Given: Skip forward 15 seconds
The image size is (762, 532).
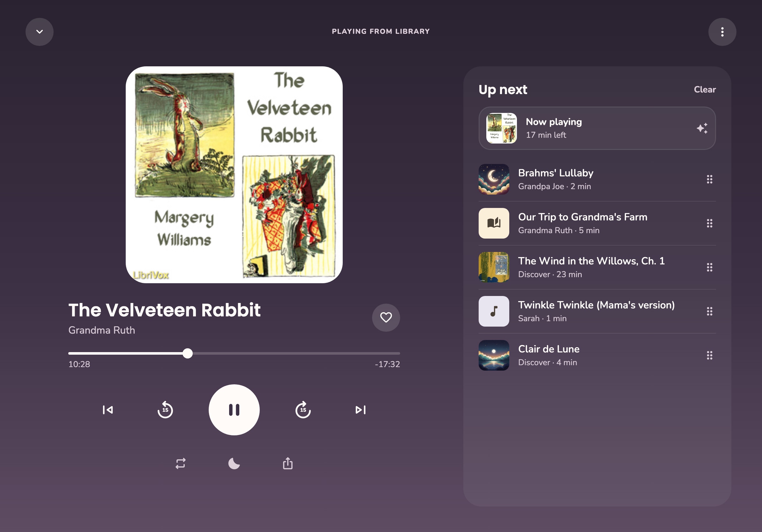Looking at the screenshot, I should pyautogui.click(x=303, y=410).
